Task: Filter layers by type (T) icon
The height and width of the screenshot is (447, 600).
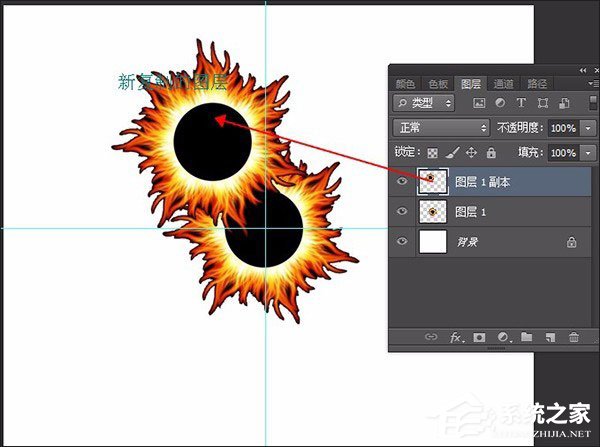Action: point(521,103)
